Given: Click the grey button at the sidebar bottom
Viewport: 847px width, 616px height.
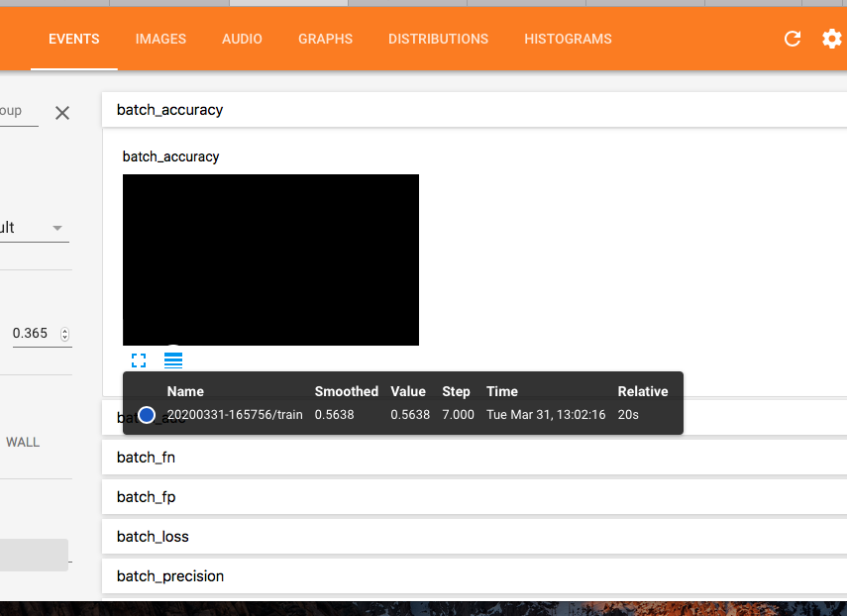Looking at the screenshot, I should pyautogui.click(x=34, y=555).
